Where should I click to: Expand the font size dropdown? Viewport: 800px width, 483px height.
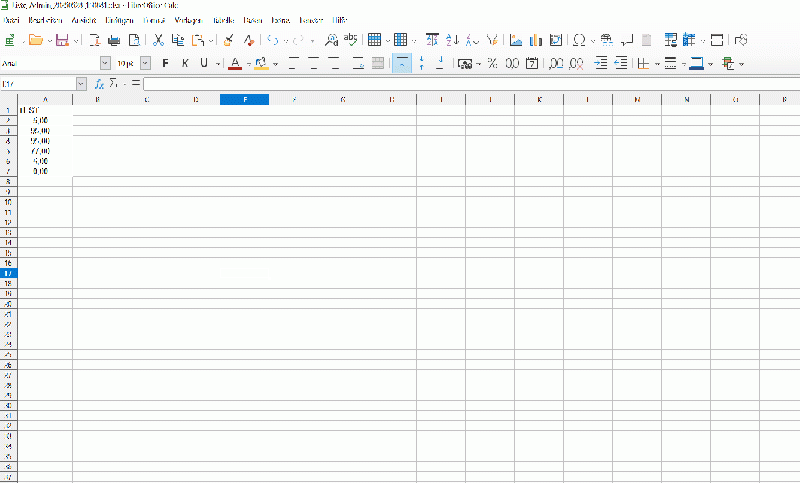145,63
